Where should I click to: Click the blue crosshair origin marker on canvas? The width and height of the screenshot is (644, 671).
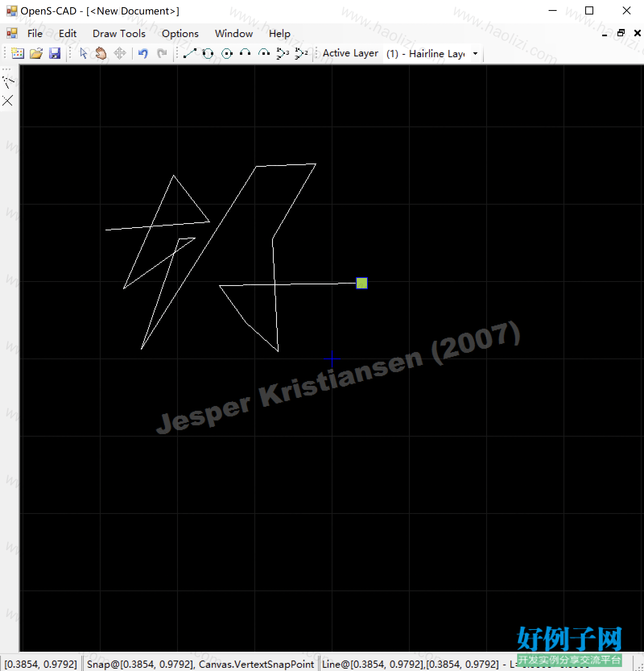point(332,358)
